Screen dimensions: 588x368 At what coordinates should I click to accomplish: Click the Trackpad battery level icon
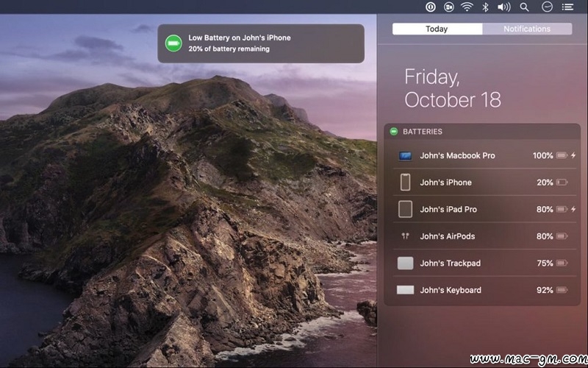[562, 263]
